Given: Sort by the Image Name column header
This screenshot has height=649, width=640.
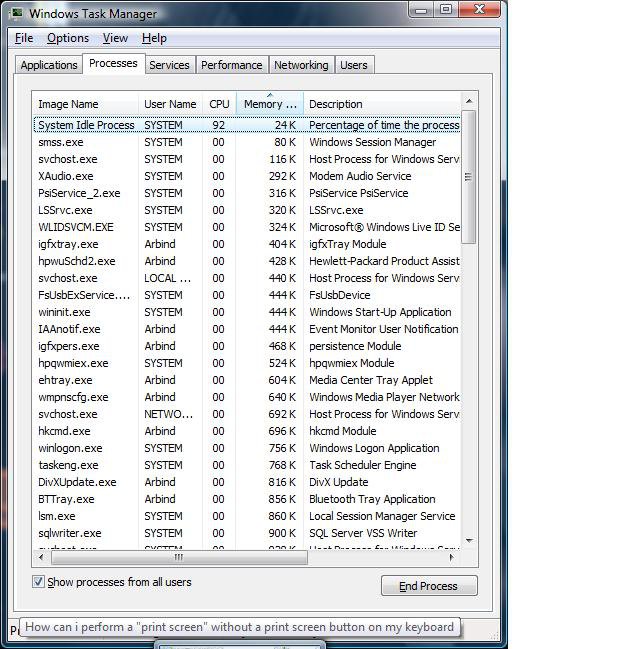Looking at the screenshot, I should (x=85, y=104).
